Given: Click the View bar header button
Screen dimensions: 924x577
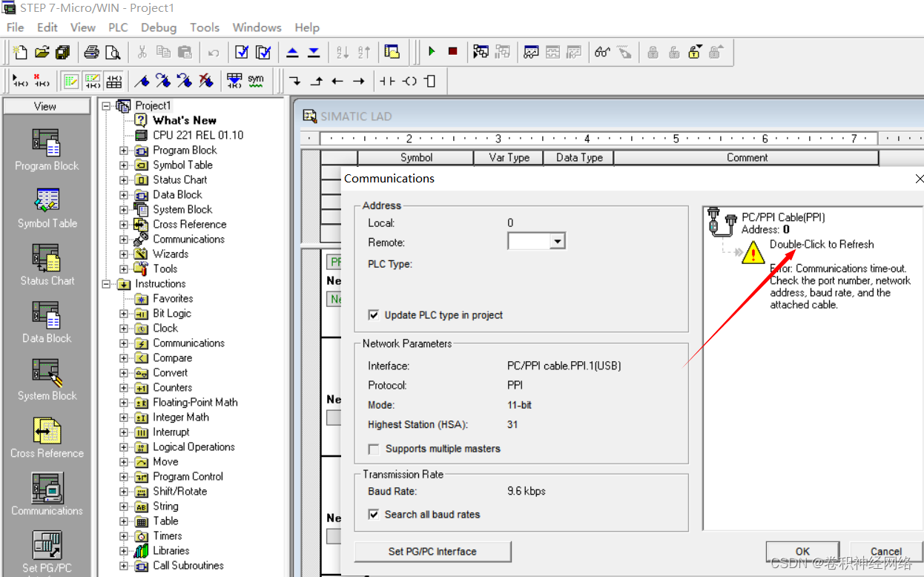Looking at the screenshot, I should pyautogui.click(x=45, y=107).
